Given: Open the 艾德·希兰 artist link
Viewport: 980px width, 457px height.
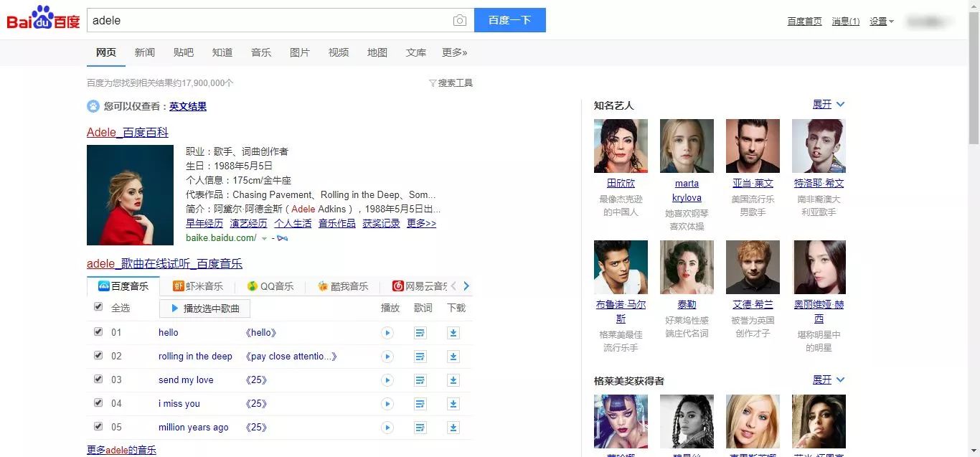Looking at the screenshot, I should 753,304.
